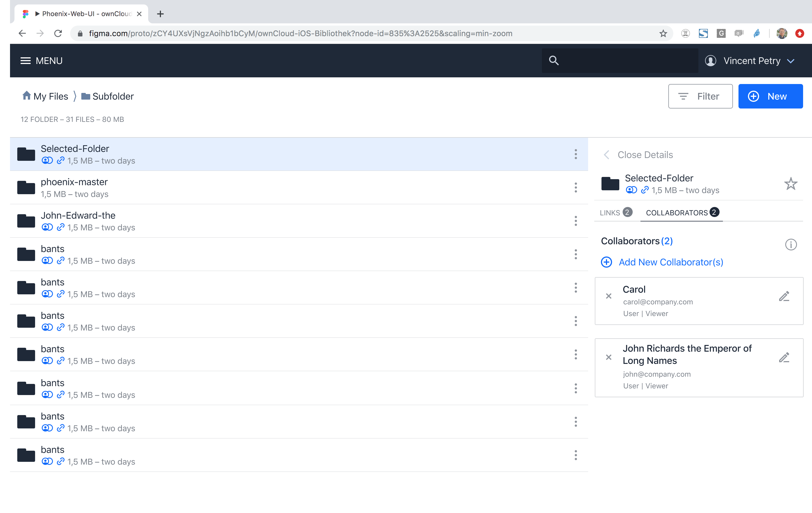
Task: Click the browser profile avatar
Action: 782,33
